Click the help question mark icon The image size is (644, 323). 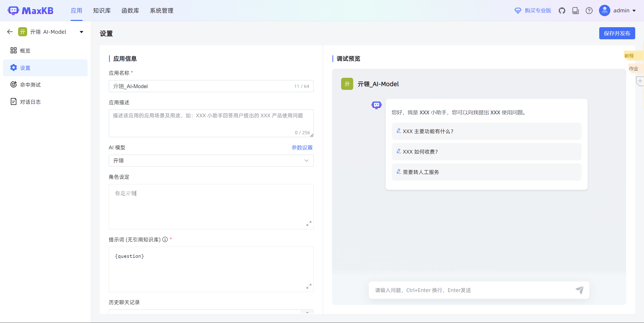(x=589, y=11)
